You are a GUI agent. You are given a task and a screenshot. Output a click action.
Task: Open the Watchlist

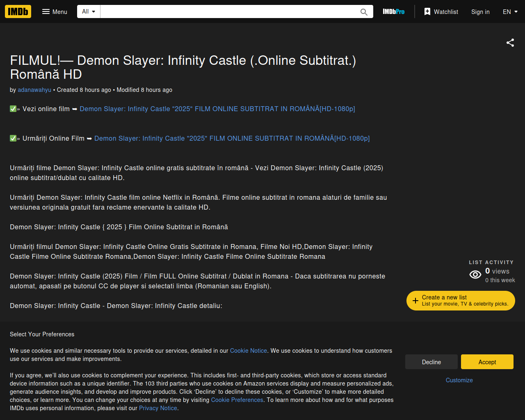pyautogui.click(x=441, y=11)
